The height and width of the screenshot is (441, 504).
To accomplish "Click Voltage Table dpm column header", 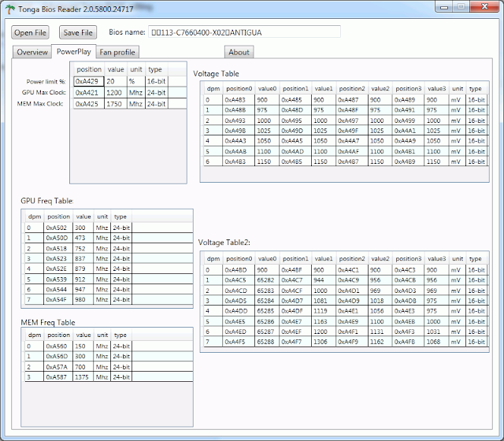I will tap(213, 88).
